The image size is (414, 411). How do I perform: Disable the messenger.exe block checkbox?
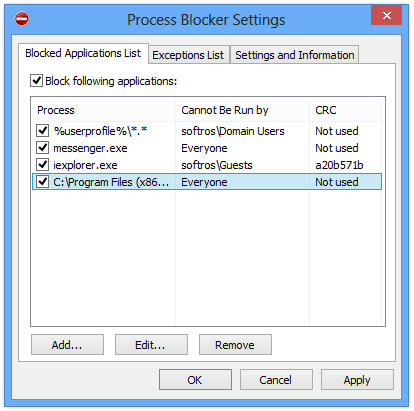(x=42, y=148)
